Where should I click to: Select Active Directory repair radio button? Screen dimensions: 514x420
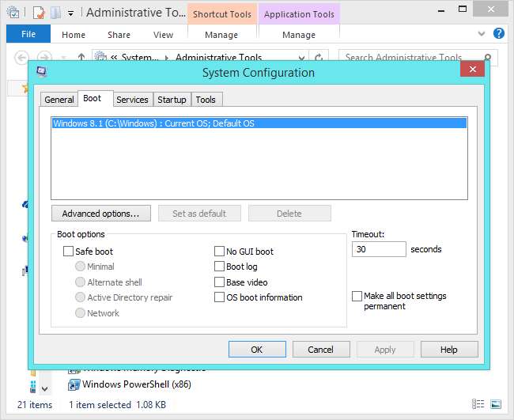80,297
